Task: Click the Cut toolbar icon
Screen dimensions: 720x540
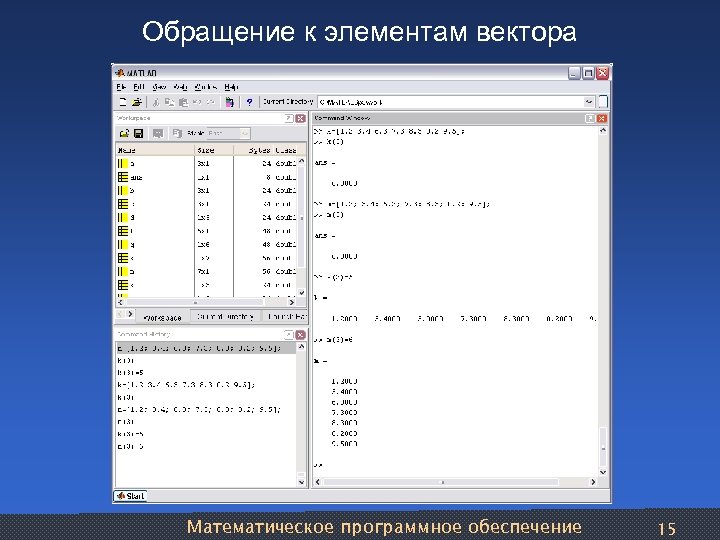Action: tap(156, 102)
